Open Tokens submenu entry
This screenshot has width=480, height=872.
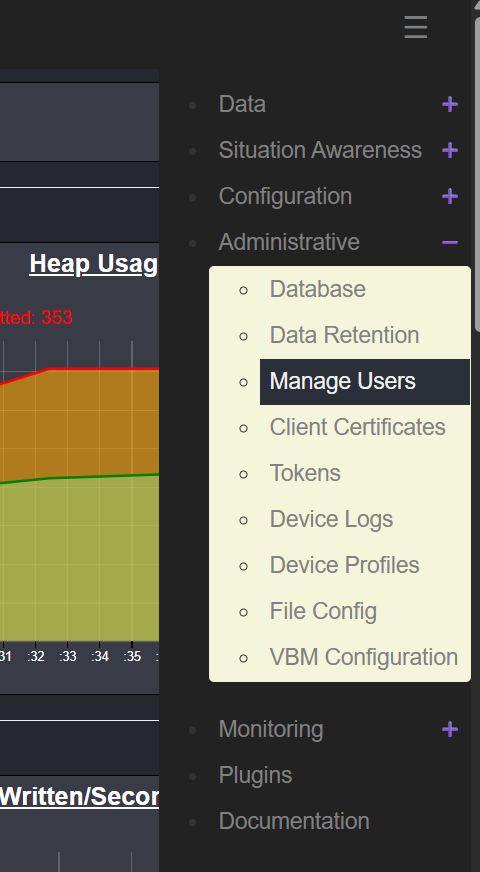(x=305, y=473)
